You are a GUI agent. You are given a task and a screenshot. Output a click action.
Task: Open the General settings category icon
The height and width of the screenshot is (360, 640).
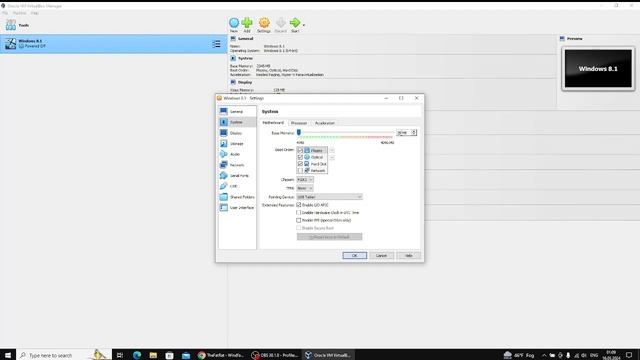[x=224, y=111]
